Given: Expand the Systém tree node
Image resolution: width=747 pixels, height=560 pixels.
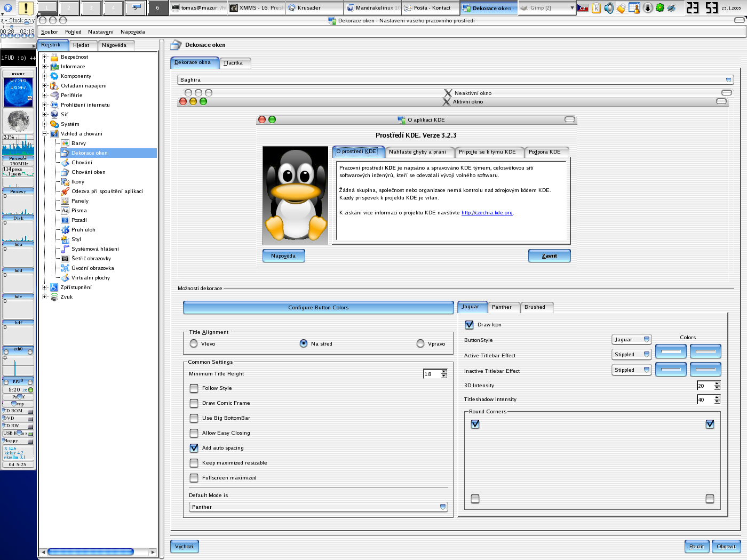Looking at the screenshot, I should coord(45,124).
